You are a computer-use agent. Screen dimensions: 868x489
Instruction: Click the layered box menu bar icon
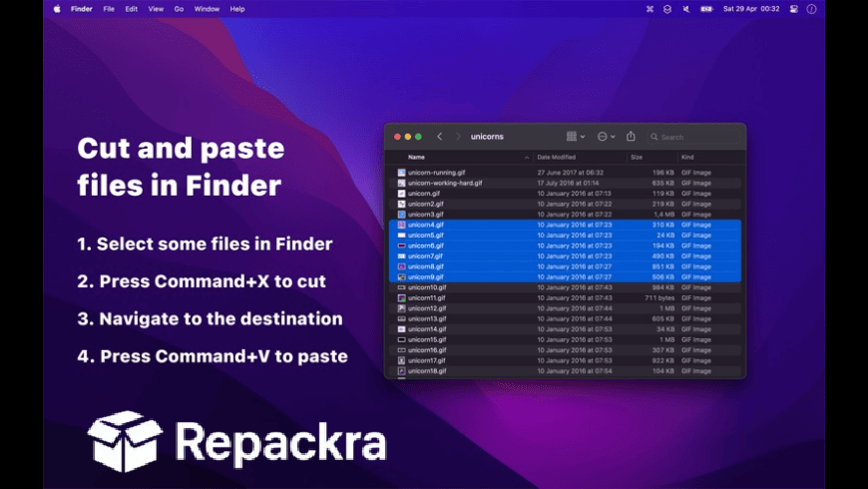tap(667, 9)
